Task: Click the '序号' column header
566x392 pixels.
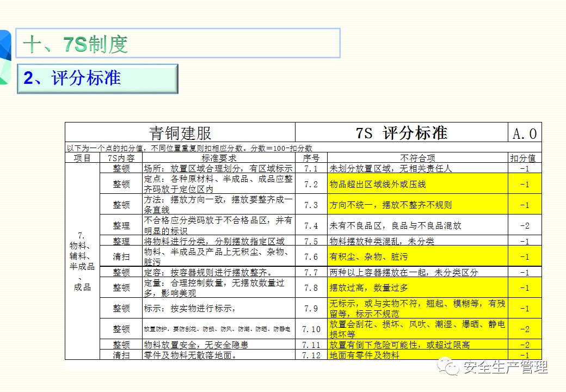Action: pyautogui.click(x=311, y=158)
